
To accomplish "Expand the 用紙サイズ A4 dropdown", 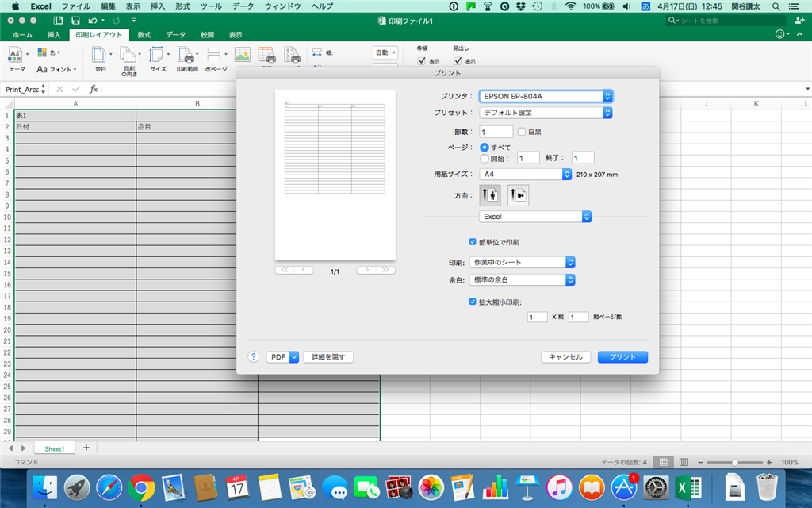I will tap(525, 174).
